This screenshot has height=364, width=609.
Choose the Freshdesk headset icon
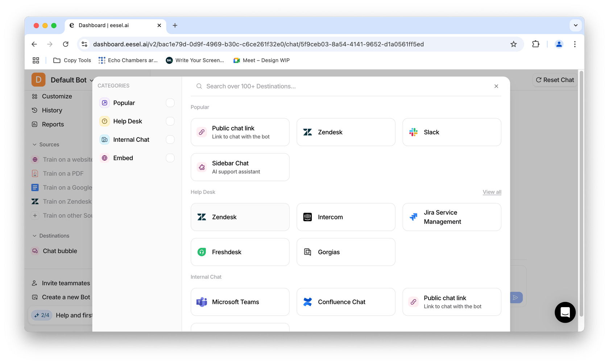[x=202, y=252]
